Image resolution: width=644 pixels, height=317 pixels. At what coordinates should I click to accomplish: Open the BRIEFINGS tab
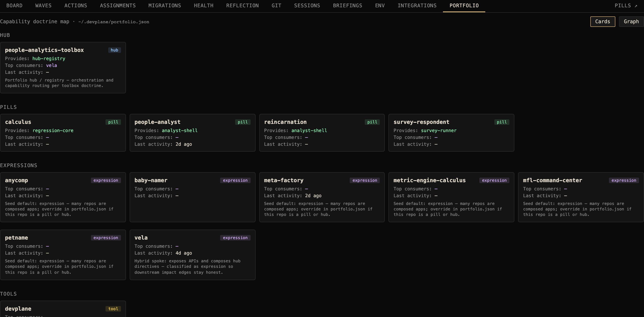(347, 5)
